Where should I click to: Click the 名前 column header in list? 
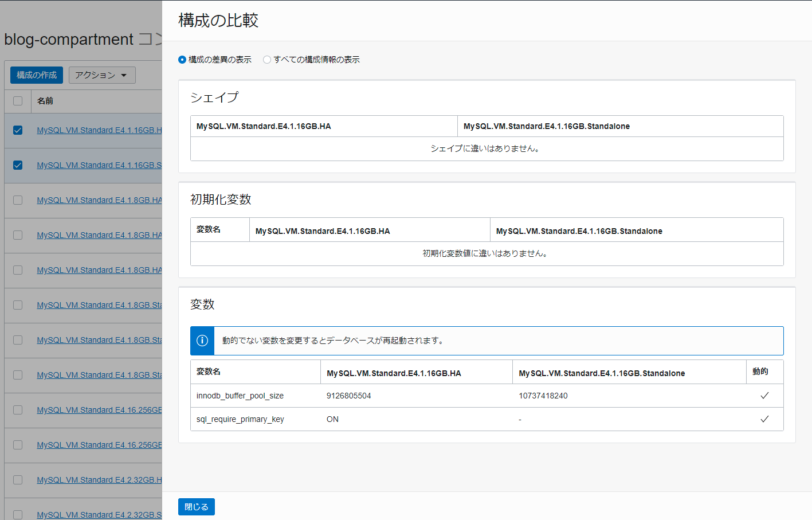pos(45,101)
